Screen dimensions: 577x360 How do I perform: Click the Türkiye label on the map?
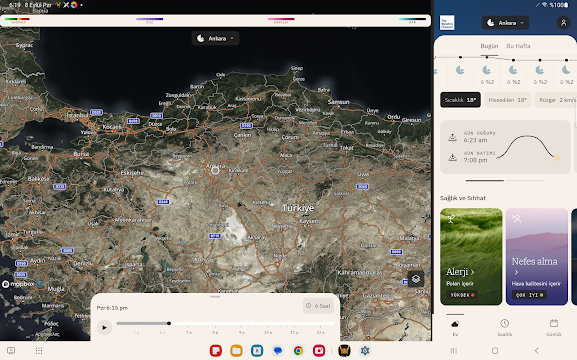click(x=298, y=208)
